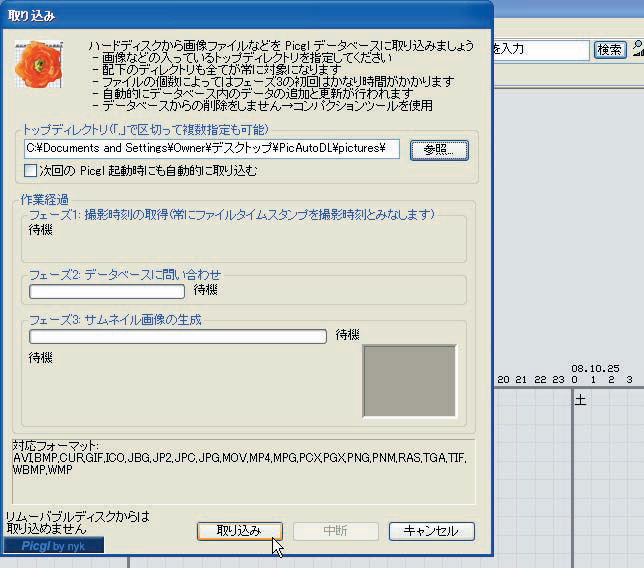Open the 参照... browse button
Image resolution: width=644 pixels, height=568 pixels.
click(439, 150)
